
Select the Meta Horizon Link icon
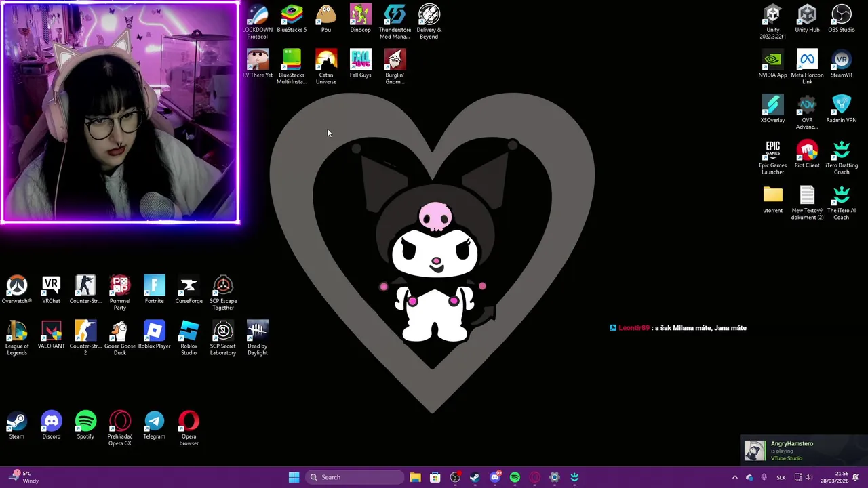[807, 67]
